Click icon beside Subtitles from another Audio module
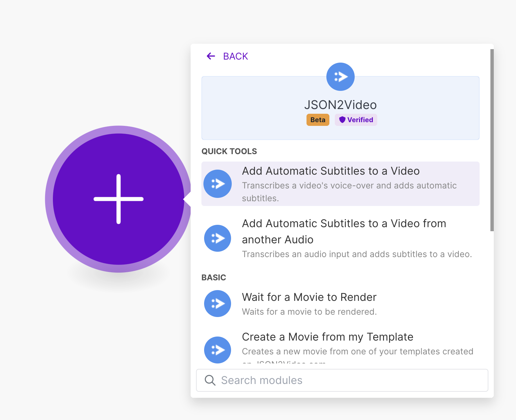Viewport: 516px width, 420px height. 218,238
